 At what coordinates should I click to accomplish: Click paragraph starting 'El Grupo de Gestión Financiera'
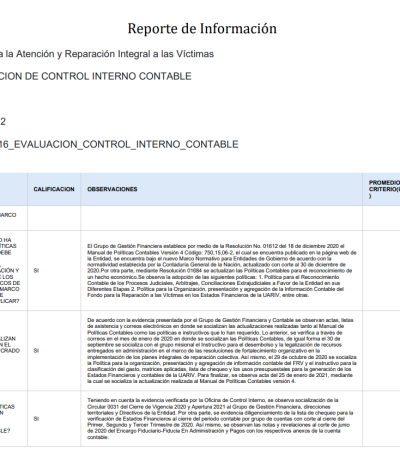(222, 270)
